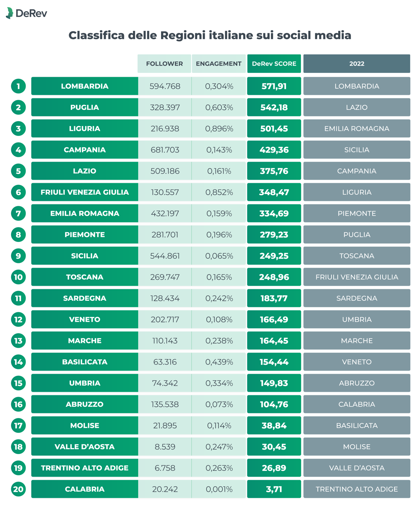Click the FRIULI VENEZIA GIULIA green label
The width and height of the screenshot is (420, 508).
pyautogui.click(x=85, y=192)
